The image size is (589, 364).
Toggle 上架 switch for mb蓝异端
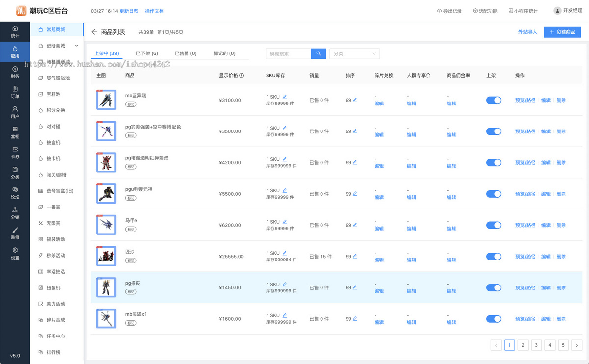point(494,100)
